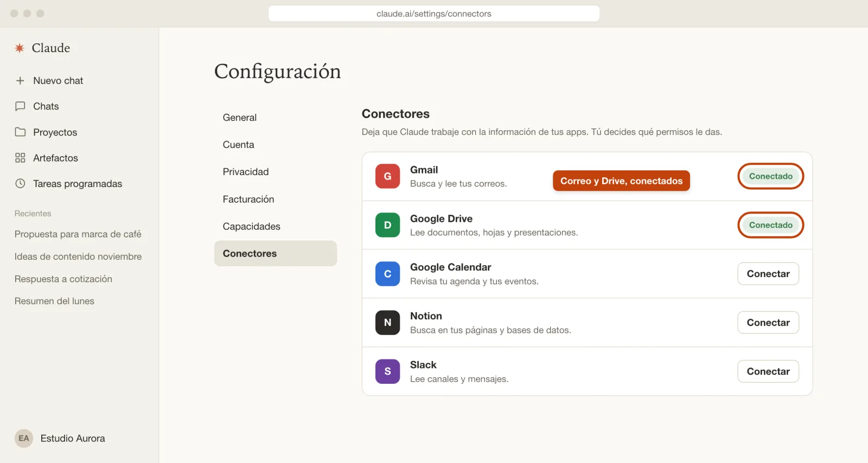Open recent chat Propuesta para marca de café

pyautogui.click(x=78, y=234)
